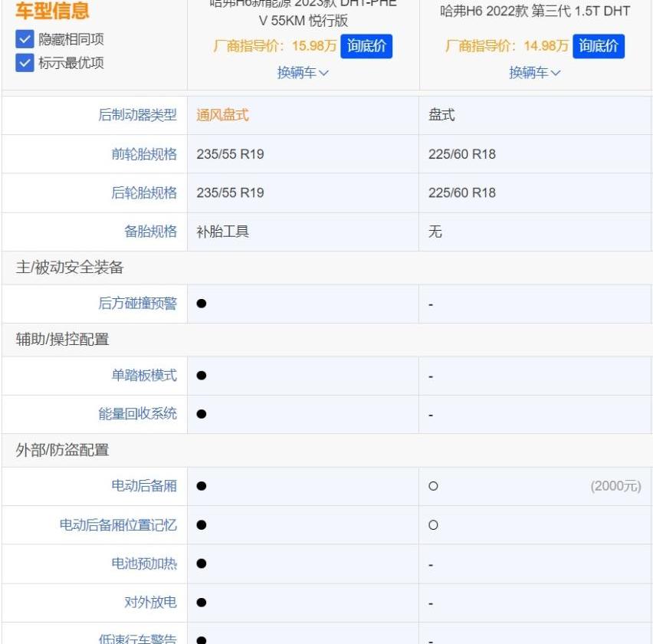Open the 电池预加热 parameter link
This screenshot has height=644, width=653.
(144, 563)
